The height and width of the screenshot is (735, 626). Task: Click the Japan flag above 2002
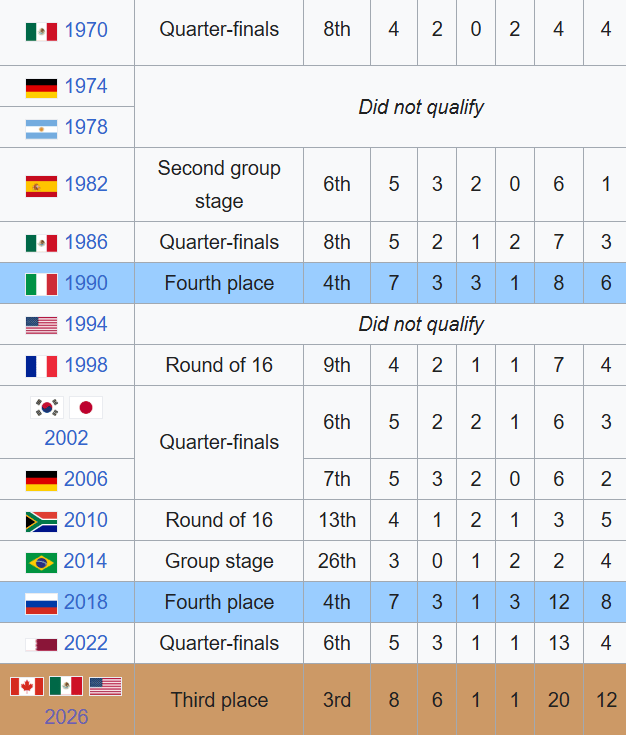click(86, 407)
